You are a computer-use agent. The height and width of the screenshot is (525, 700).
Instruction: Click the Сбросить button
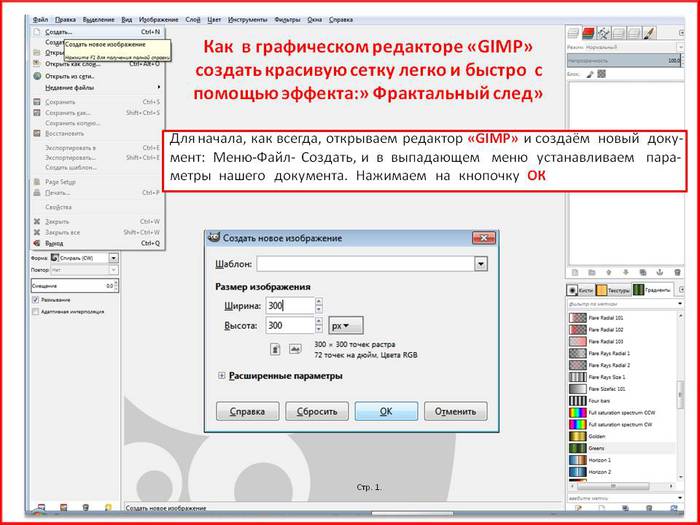[x=317, y=411]
